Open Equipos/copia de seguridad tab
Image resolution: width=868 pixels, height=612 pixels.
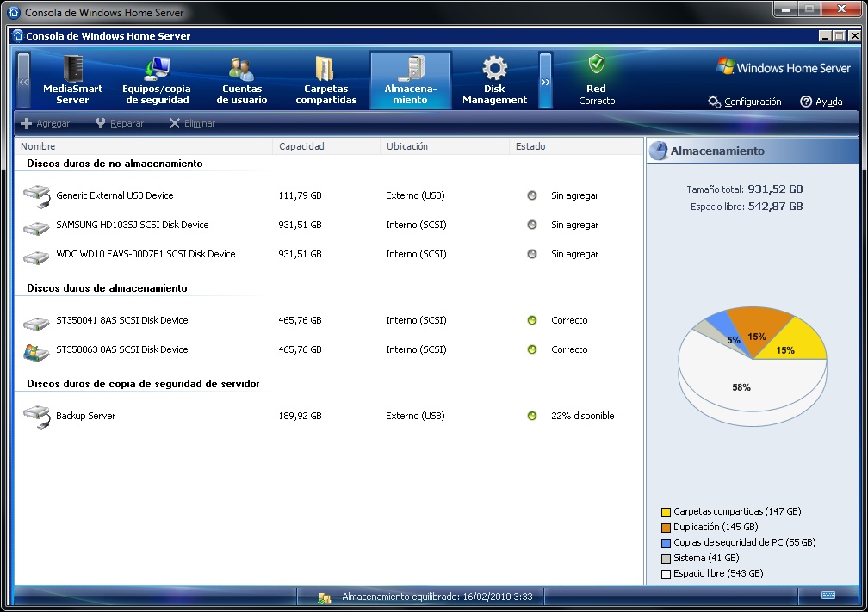157,81
